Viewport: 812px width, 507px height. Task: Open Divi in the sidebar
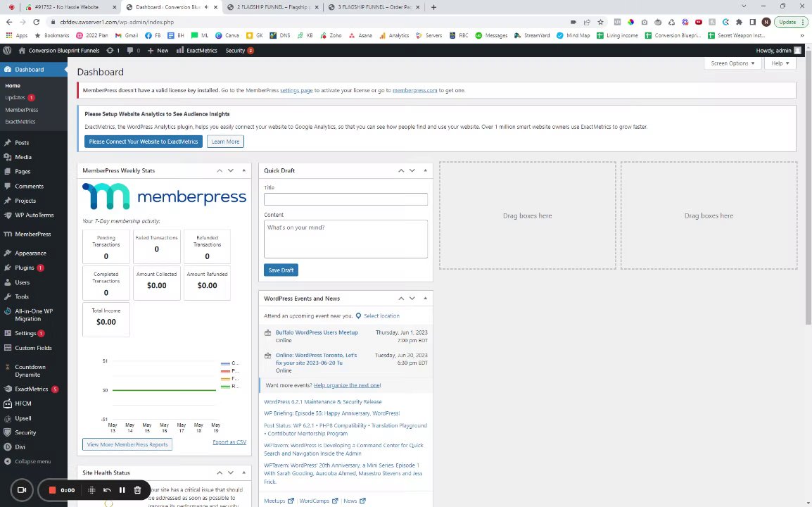tap(20, 447)
